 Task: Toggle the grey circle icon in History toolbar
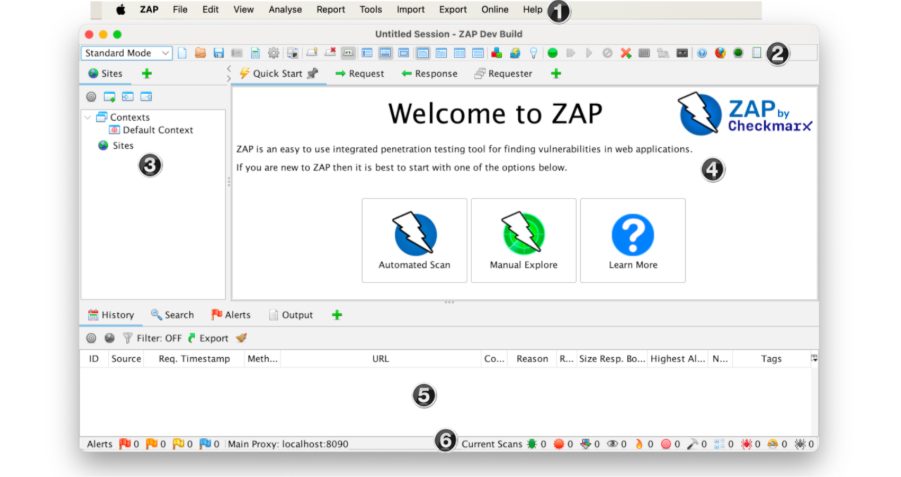[x=91, y=338]
